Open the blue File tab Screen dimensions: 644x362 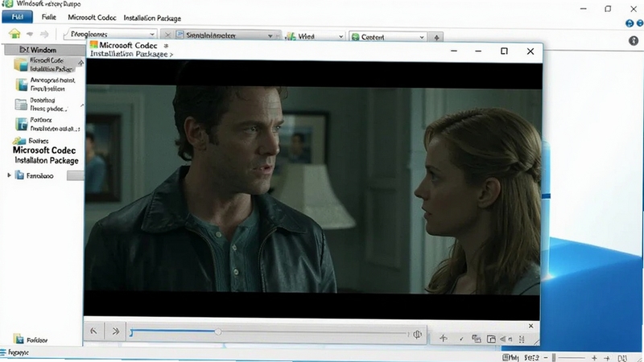[17, 17]
